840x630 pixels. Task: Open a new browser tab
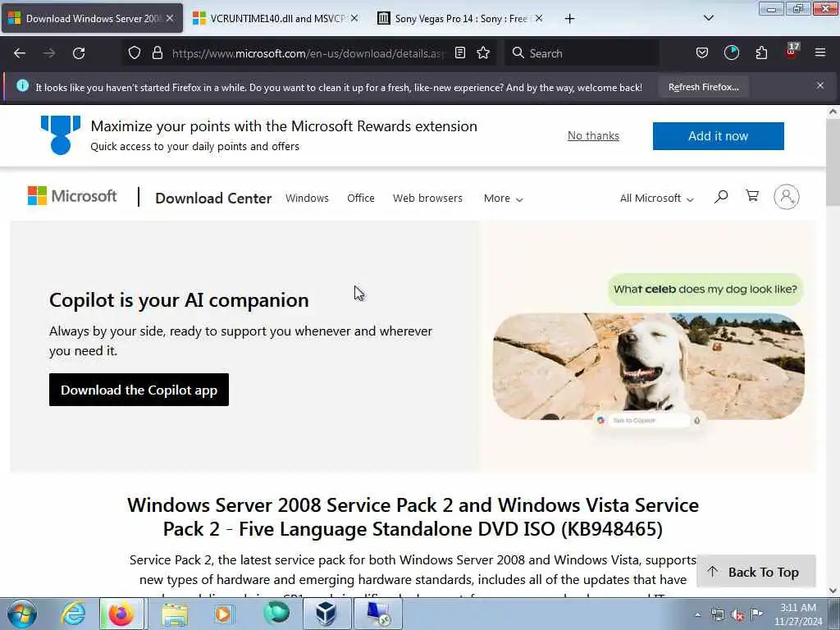(x=569, y=19)
